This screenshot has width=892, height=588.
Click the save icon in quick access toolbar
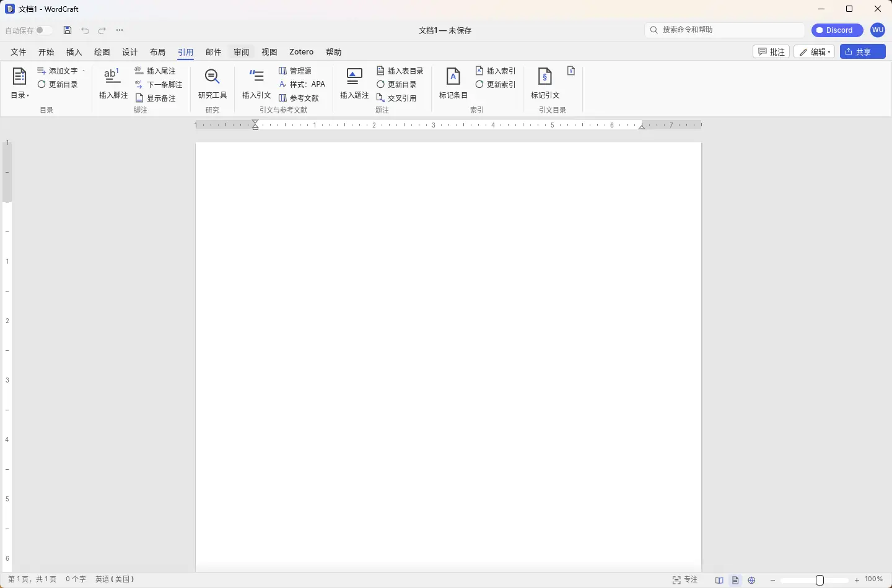point(68,30)
